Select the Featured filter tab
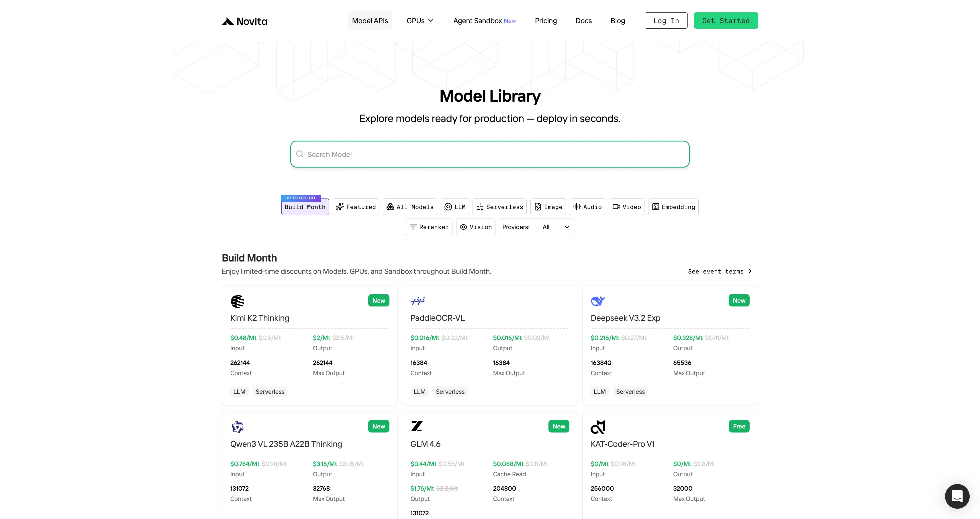 point(356,207)
